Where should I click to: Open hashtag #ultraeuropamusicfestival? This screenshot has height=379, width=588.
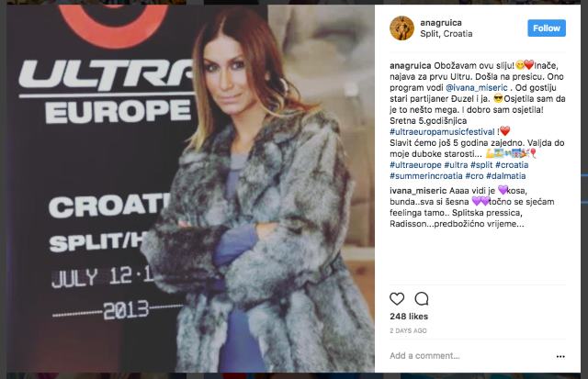click(x=442, y=132)
